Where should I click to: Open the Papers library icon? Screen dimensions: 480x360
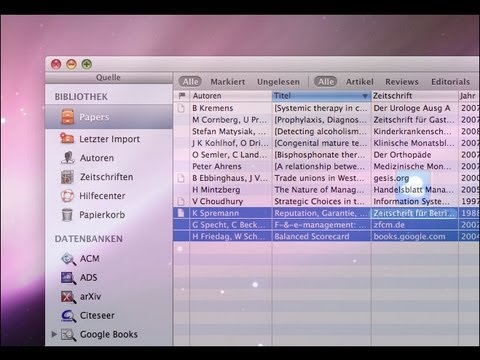click(x=68, y=117)
